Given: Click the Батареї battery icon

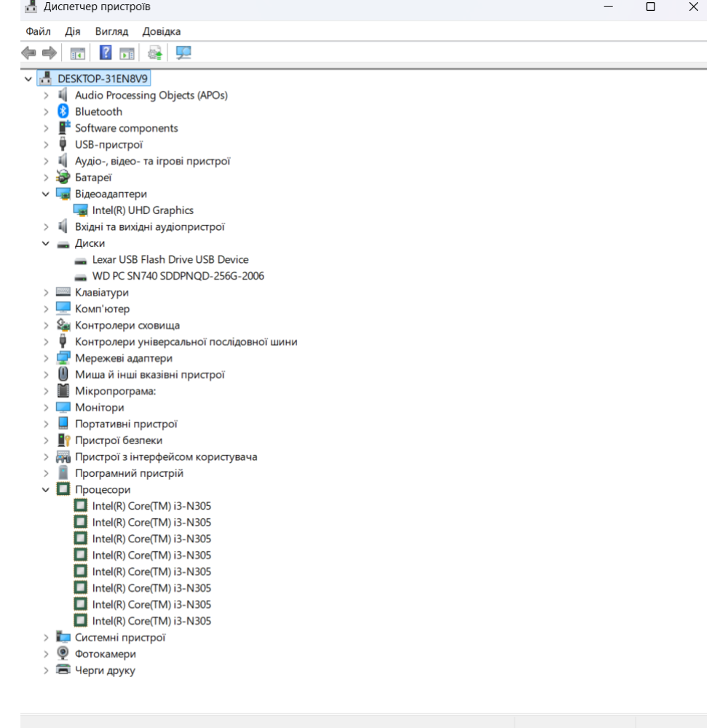Looking at the screenshot, I should click(63, 177).
